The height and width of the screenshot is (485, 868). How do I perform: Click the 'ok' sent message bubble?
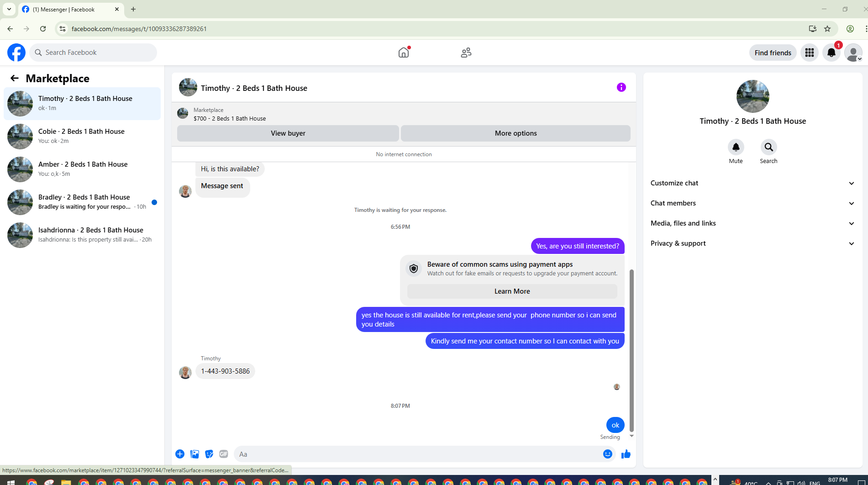pos(615,425)
